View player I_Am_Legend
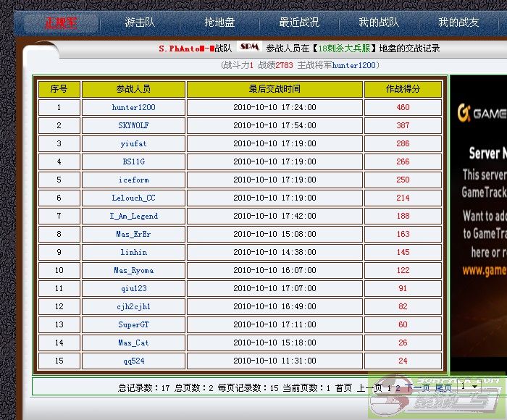The width and height of the screenshot is (507, 420). tap(133, 216)
